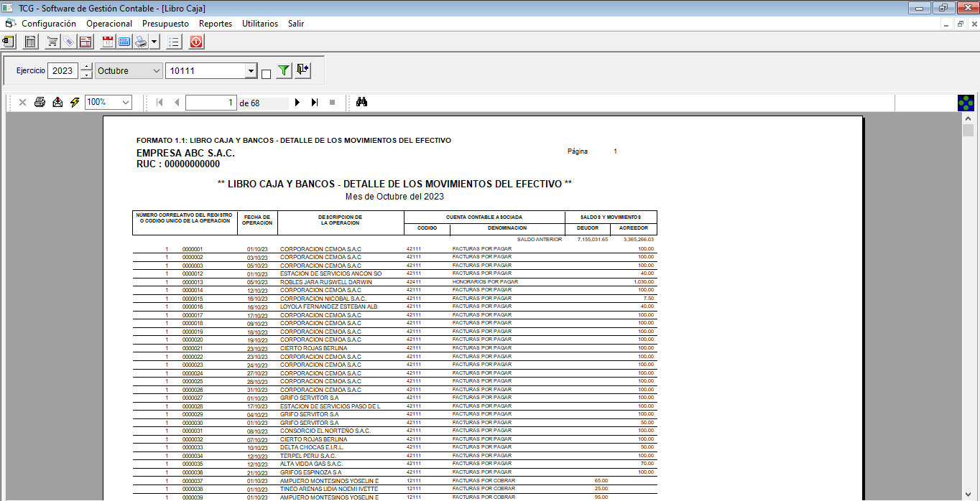Viewport: 980px width, 501px height.
Task: Tick the checkbox next to account 10111
Action: [267, 74]
